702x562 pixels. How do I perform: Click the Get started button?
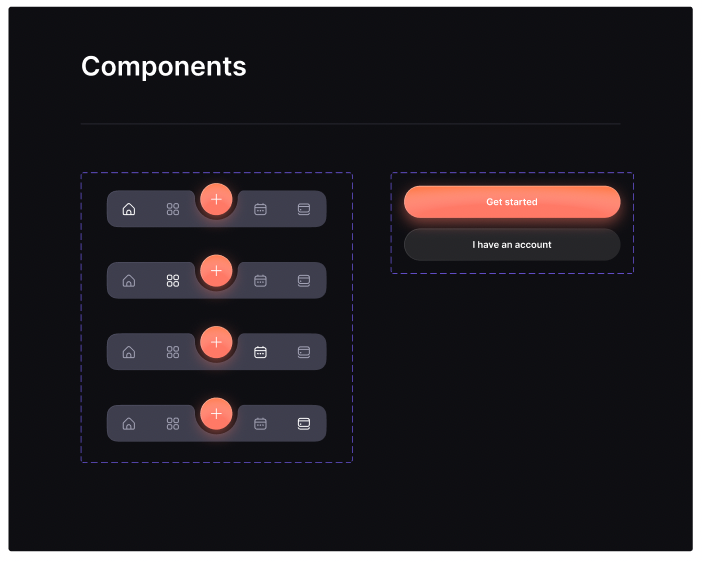(512, 202)
